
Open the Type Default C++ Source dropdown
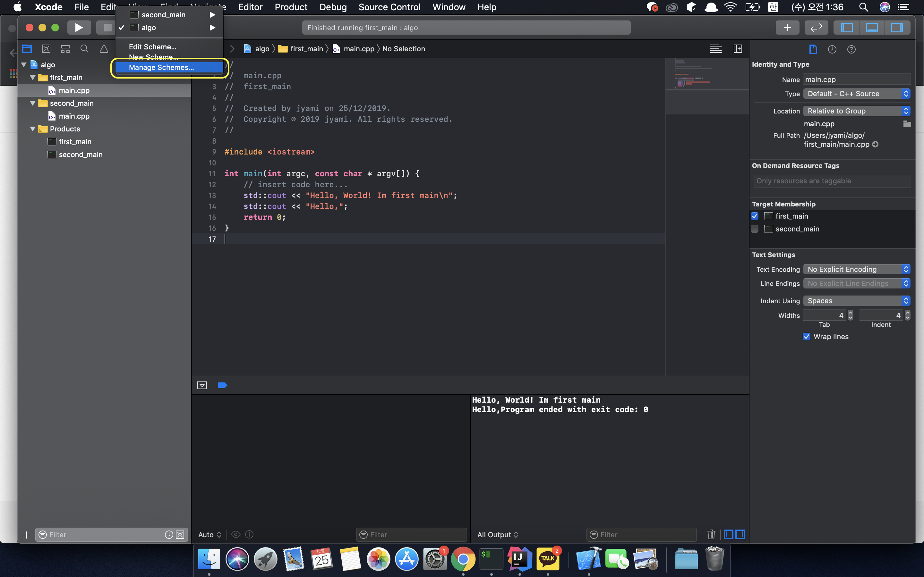(x=856, y=94)
